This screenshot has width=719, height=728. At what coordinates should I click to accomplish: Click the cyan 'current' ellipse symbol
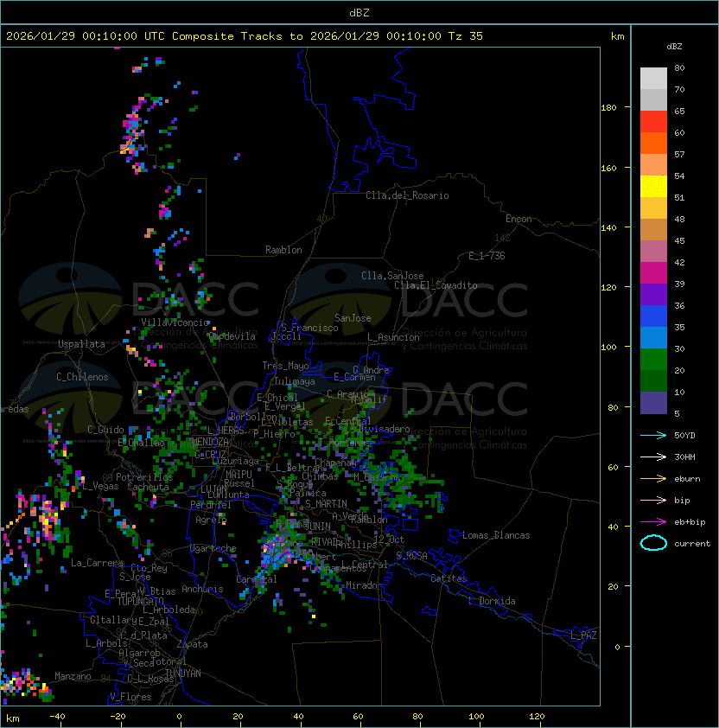653,543
